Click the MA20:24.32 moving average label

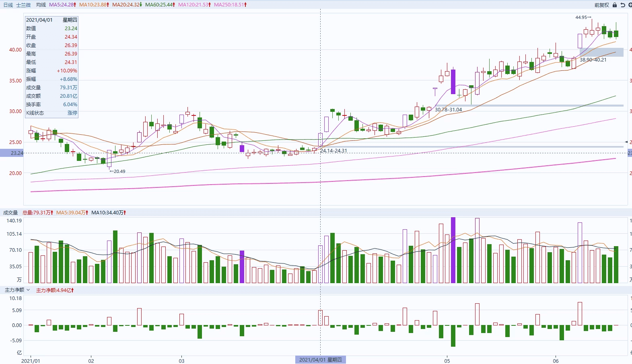click(x=127, y=5)
